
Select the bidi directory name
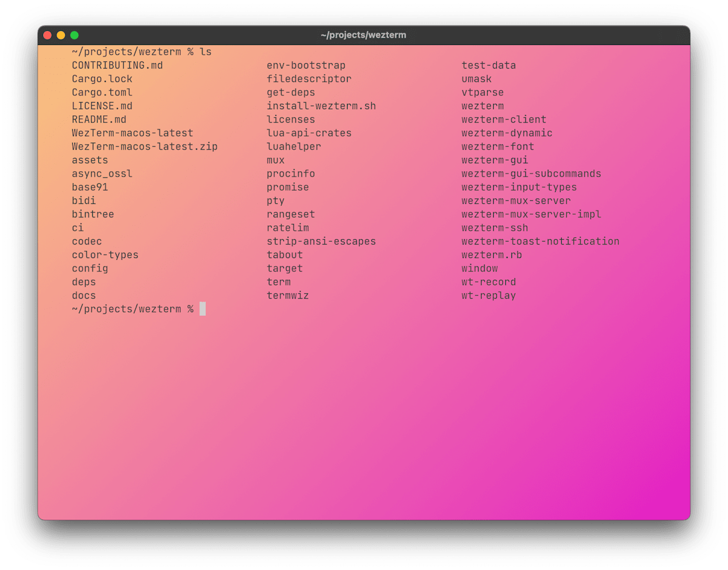pyautogui.click(x=84, y=200)
